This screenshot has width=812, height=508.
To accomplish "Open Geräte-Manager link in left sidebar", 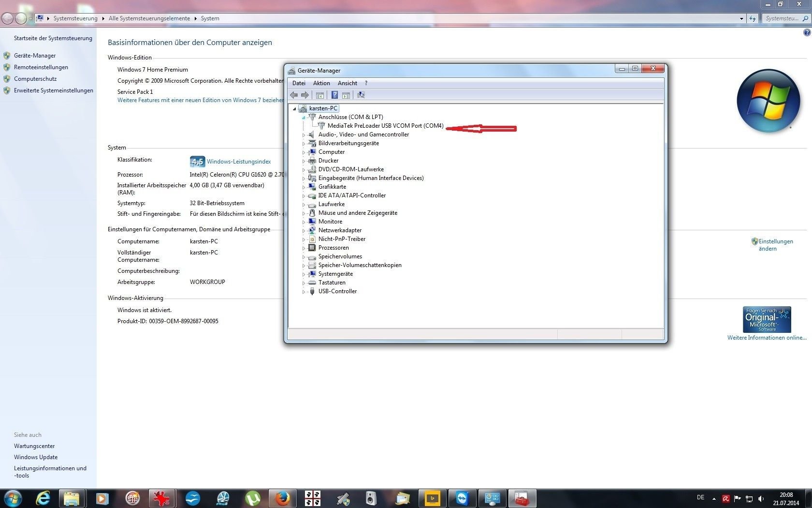I will 35,56.
